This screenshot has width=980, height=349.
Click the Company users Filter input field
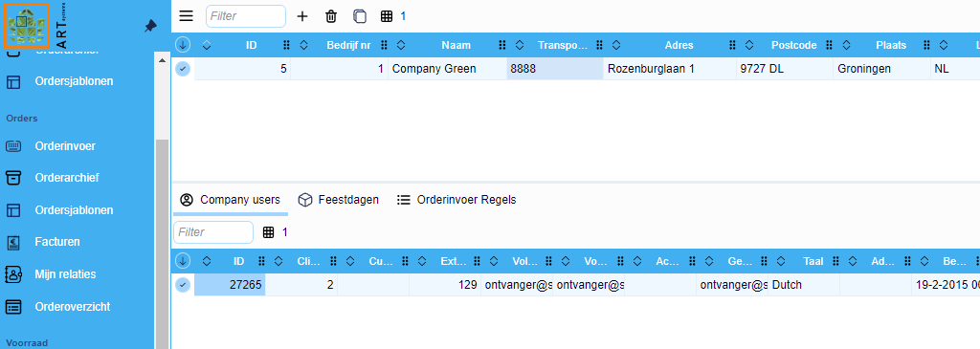point(213,232)
